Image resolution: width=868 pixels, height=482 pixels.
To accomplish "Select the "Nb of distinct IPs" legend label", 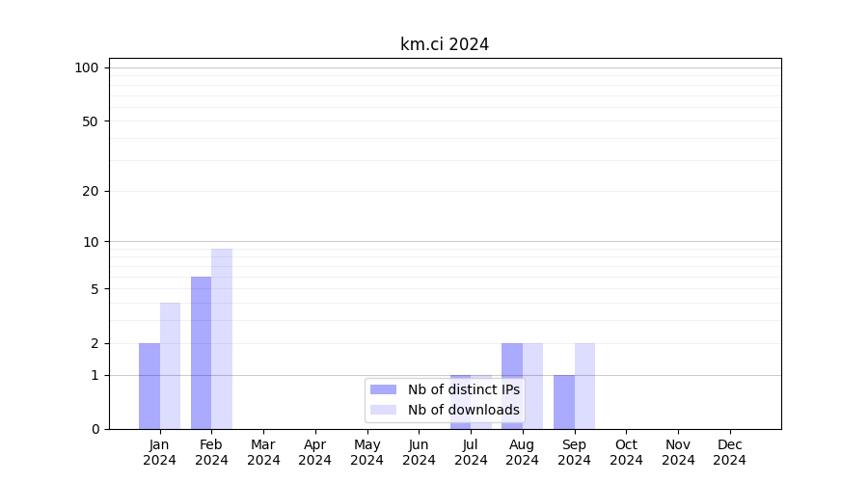I will coord(463,389).
